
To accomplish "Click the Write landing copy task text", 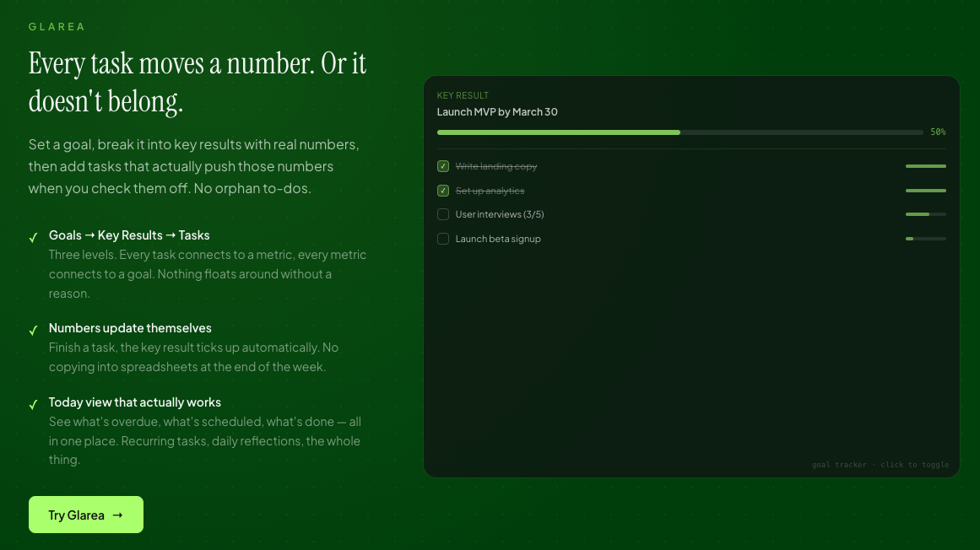I will click(496, 166).
